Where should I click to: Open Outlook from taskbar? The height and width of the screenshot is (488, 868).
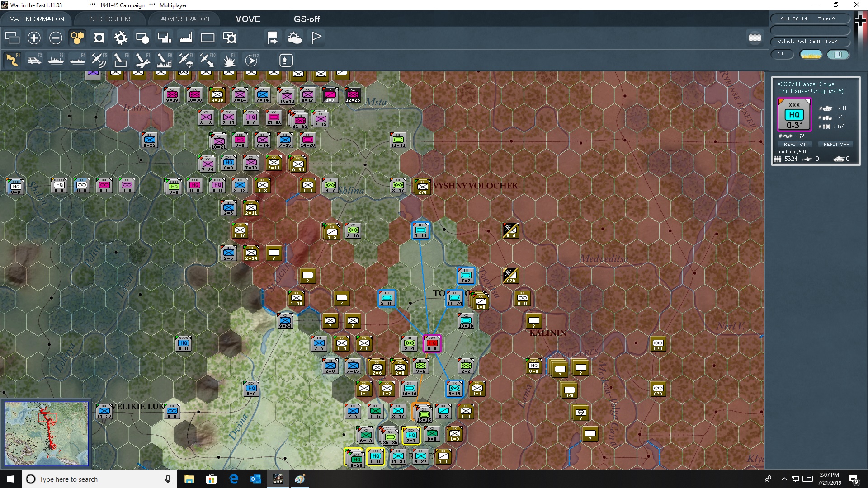tap(256, 479)
